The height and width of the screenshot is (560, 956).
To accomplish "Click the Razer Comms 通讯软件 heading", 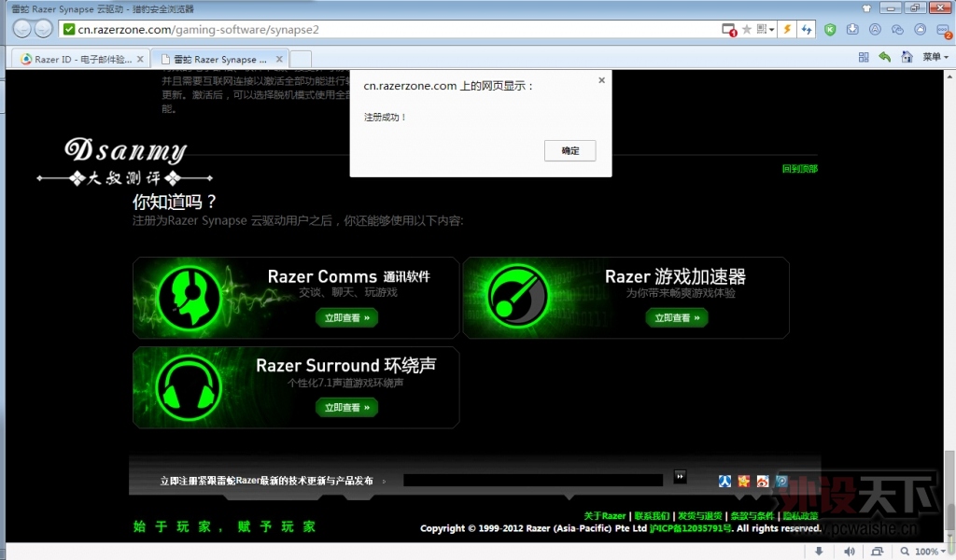I will [349, 276].
